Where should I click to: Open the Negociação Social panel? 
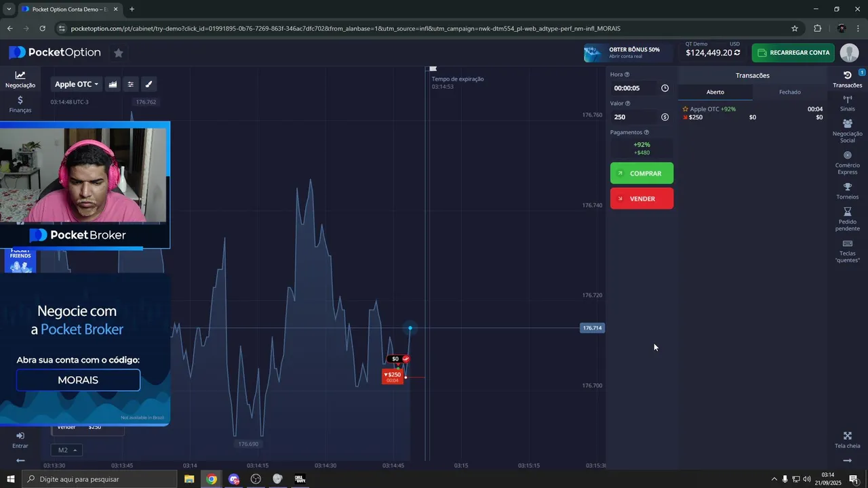[848, 131]
